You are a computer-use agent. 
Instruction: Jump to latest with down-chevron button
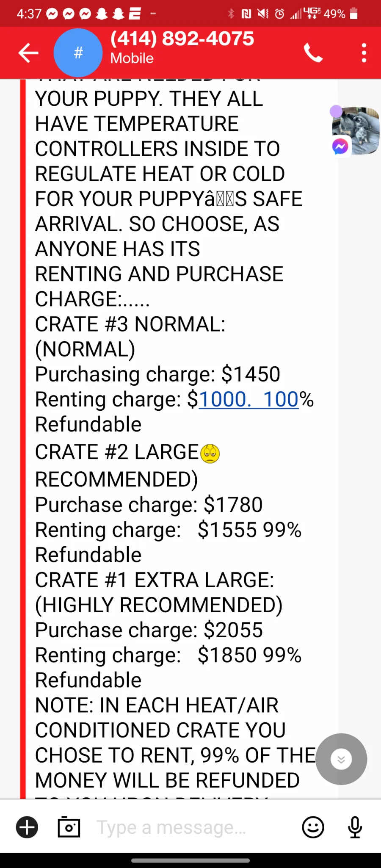[x=341, y=759]
